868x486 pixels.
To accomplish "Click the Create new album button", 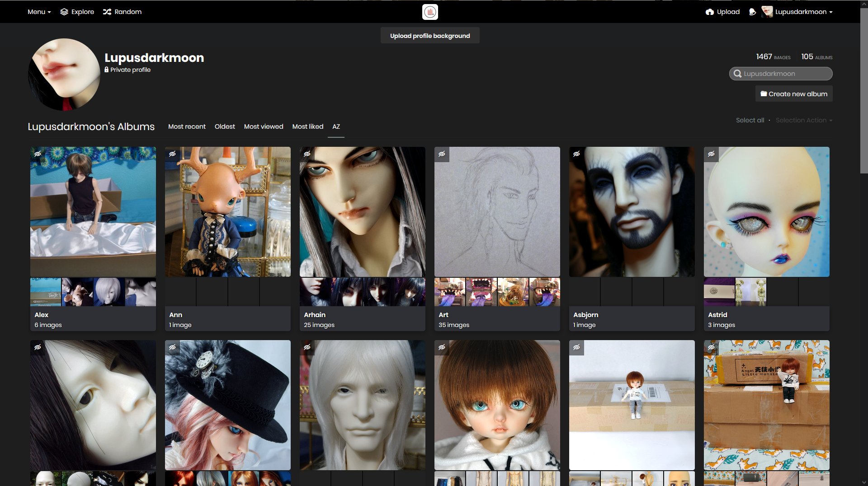I will (x=794, y=94).
